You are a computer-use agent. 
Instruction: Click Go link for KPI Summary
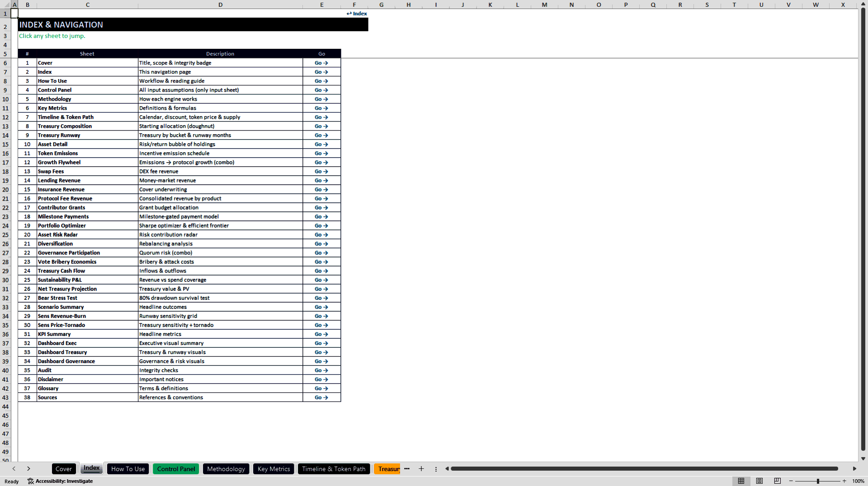321,334
